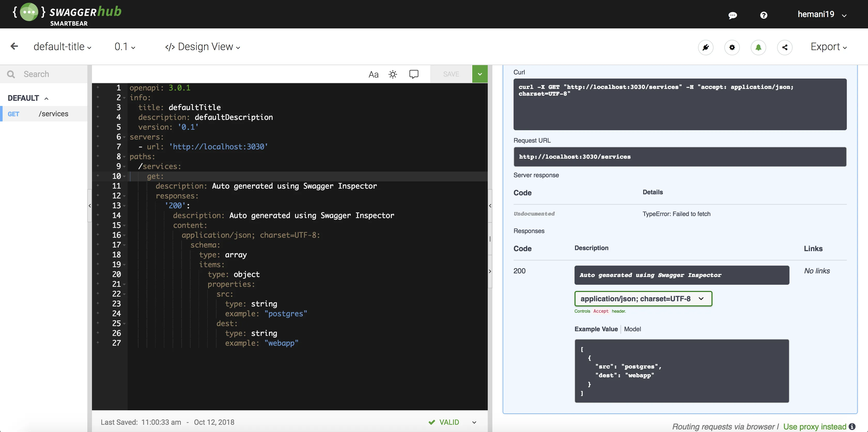Click the notifications bell icon

click(x=758, y=47)
